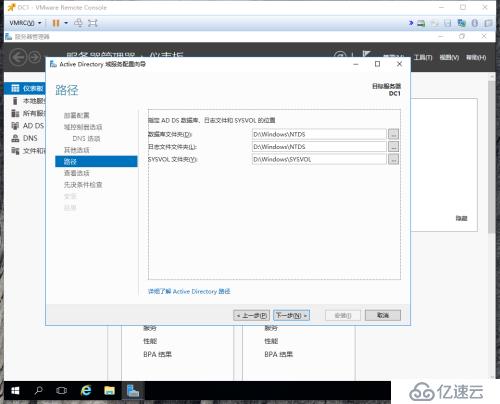Select 所有服务器 in Server Manager sidebar
The height and width of the screenshot is (404, 500).
[25, 113]
